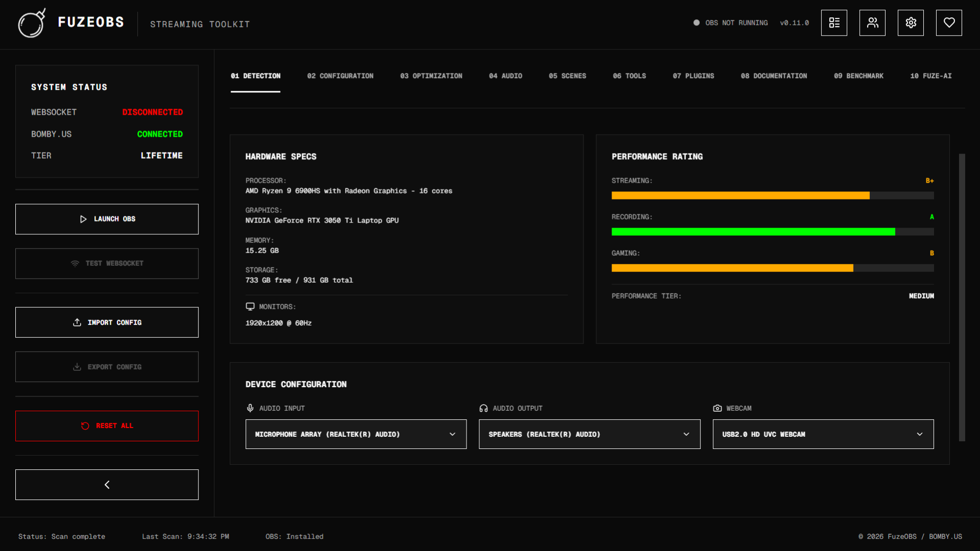Click the webcam camera icon
This screenshot has height=551, width=980.
(x=717, y=408)
